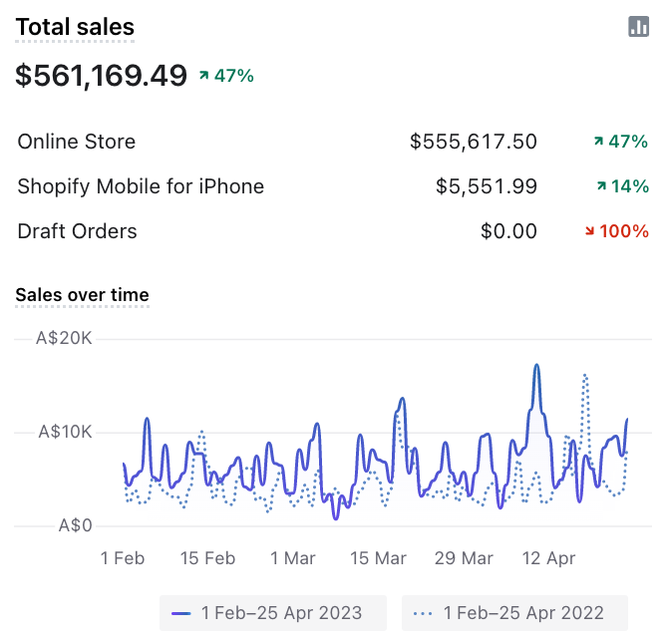Click the up arrow for Shopify Mobile for iPhone
Viewport: 665px width, 644px height.
[601, 186]
